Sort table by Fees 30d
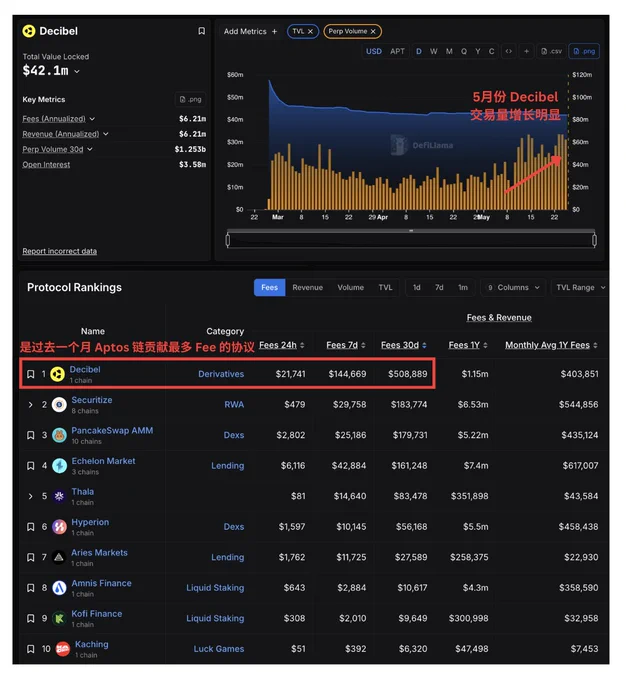The height and width of the screenshot is (680, 626). [403, 345]
